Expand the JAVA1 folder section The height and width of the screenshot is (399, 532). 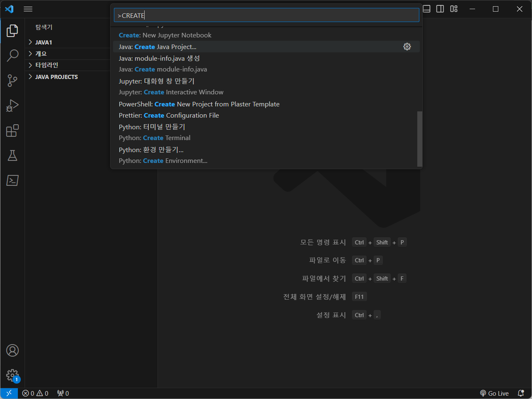(x=67, y=42)
